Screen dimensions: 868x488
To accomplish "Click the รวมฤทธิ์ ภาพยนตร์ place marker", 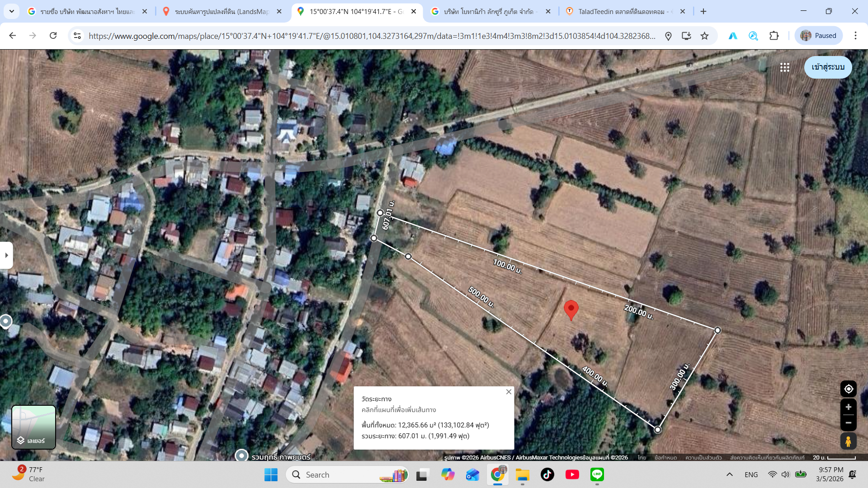I will 242,455.
